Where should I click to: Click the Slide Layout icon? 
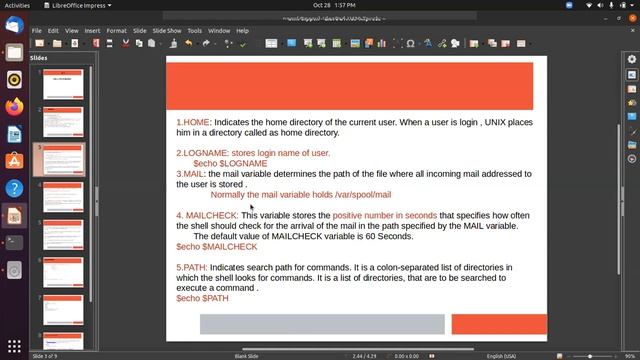pyautogui.click(x=521, y=43)
